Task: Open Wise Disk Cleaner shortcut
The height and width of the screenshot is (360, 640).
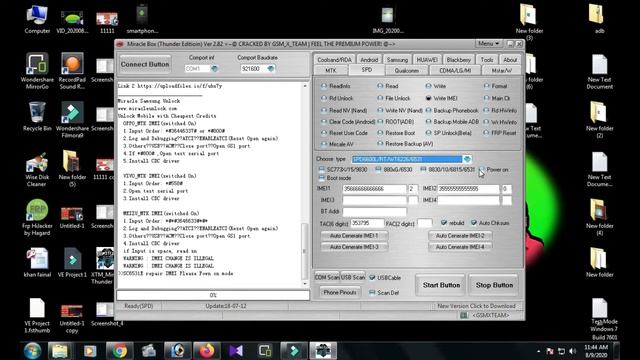Action: pyautogui.click(x=37, y=169)
